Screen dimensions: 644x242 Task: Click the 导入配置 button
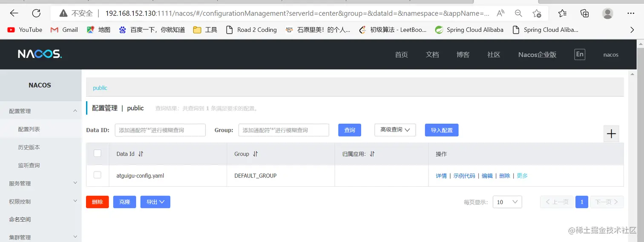click(x=442, y=130)
